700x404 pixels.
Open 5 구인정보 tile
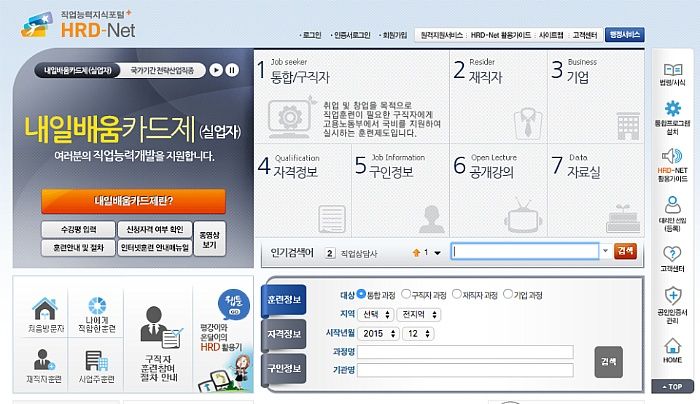click(400, 191)
